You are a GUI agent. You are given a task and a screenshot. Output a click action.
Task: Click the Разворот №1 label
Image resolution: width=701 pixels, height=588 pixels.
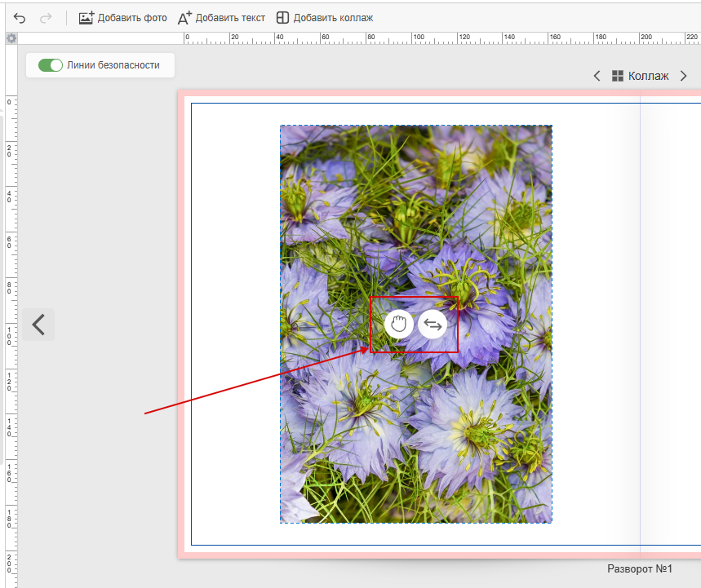pos(640,568)
